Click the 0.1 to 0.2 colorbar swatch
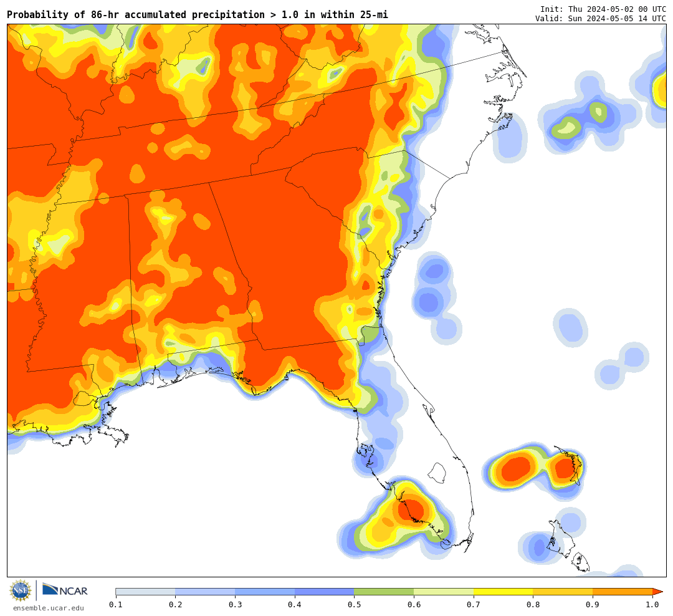 [x=145, y=592]
